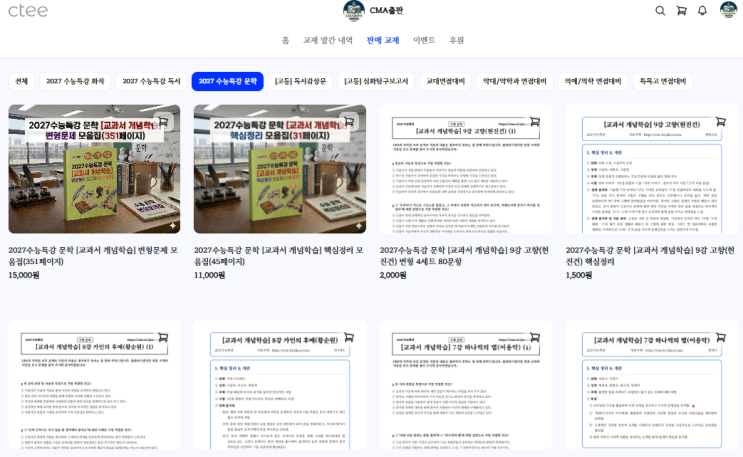
Task: Open the user profile avatar
Action: pyautogui.click(x=728, y=10)
